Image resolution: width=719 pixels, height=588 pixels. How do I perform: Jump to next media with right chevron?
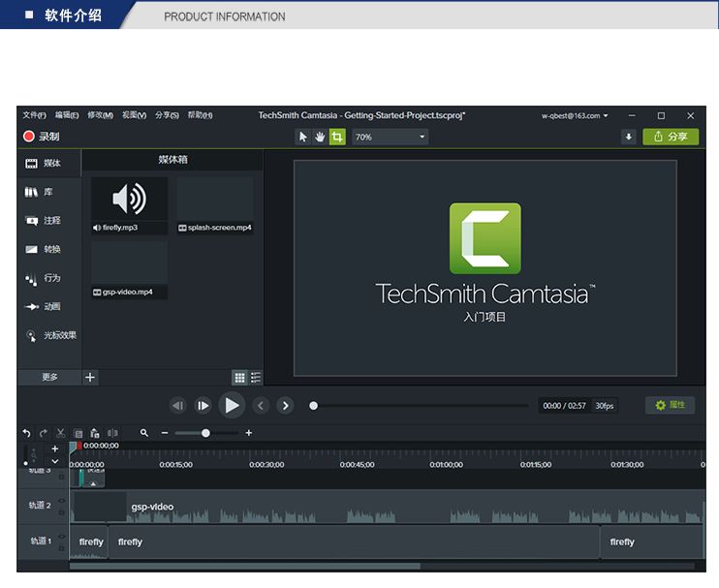[x=285, y=406]
